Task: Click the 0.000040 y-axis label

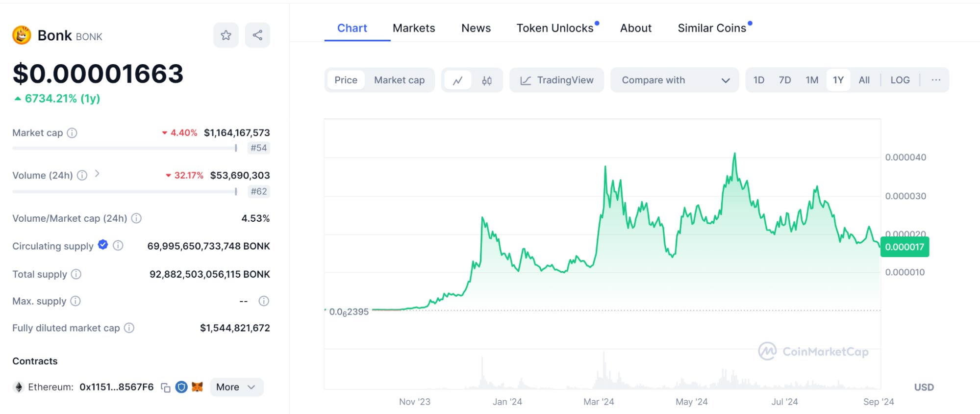Action: pyautogui.click(x=905, y=157)
